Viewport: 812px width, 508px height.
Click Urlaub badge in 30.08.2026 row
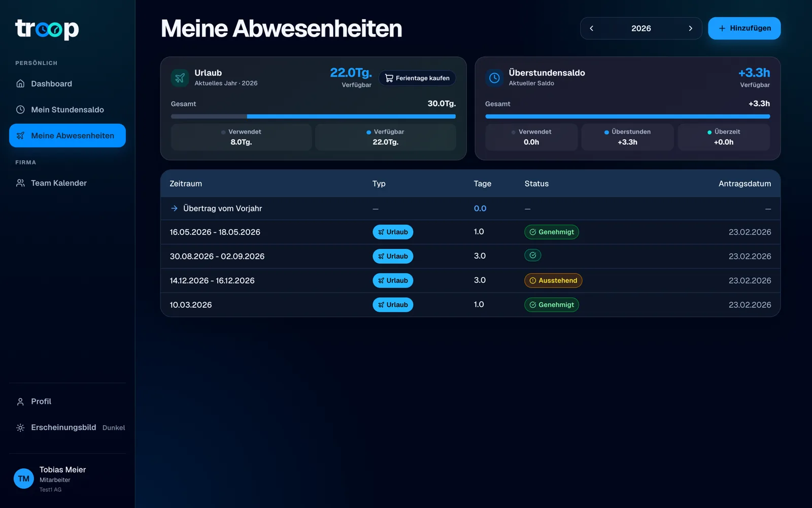coord(393,256)
